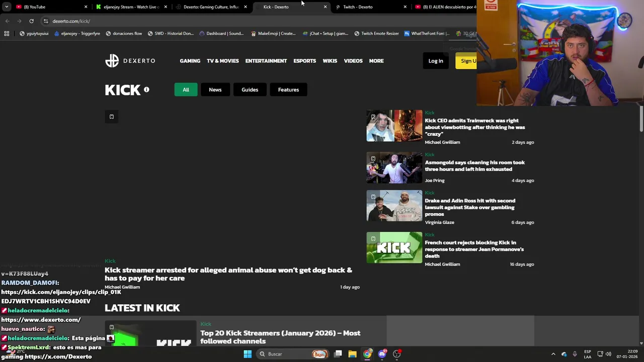Screen dimensions: 644x362
Task: Open the Twitch Emote Resizer bookmark
Action: 376,34
